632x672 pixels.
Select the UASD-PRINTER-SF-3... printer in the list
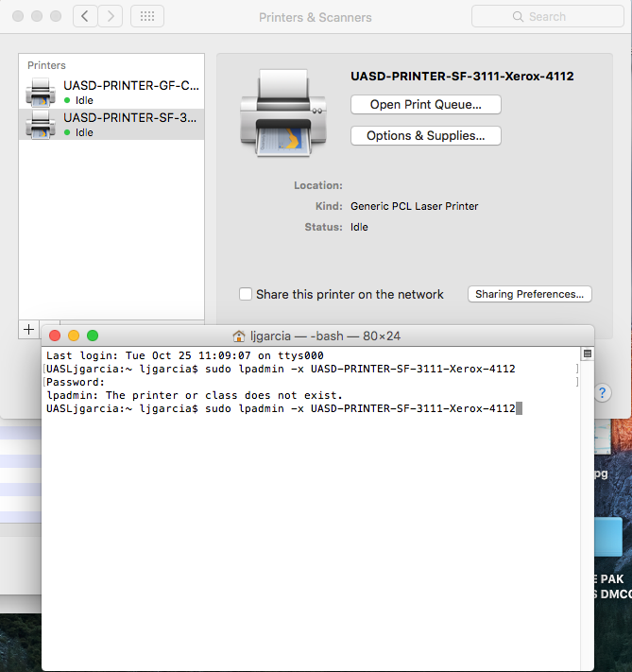coord(111,124)
